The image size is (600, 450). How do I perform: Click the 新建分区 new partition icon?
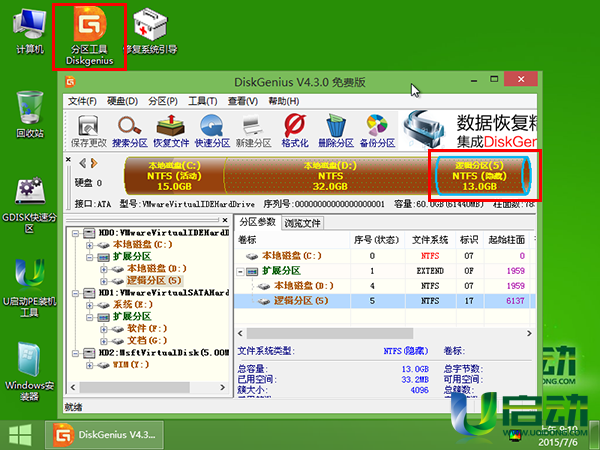[x=253, y=131]
